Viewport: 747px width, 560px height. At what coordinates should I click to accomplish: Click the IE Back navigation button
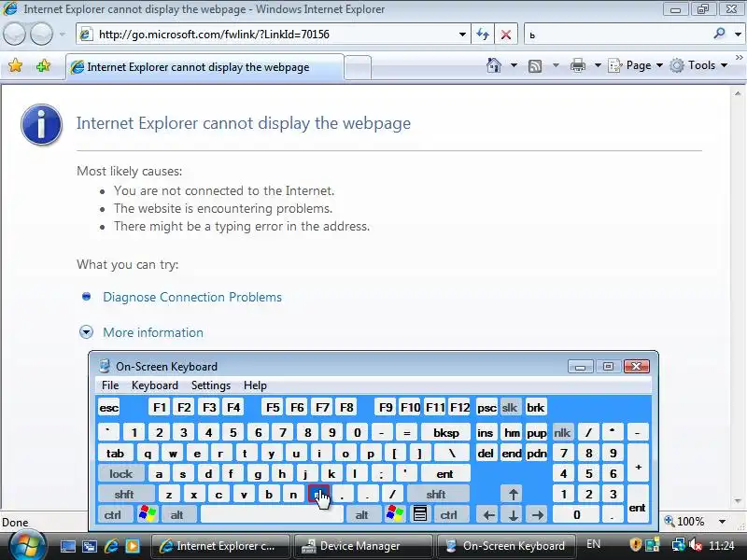14,35
